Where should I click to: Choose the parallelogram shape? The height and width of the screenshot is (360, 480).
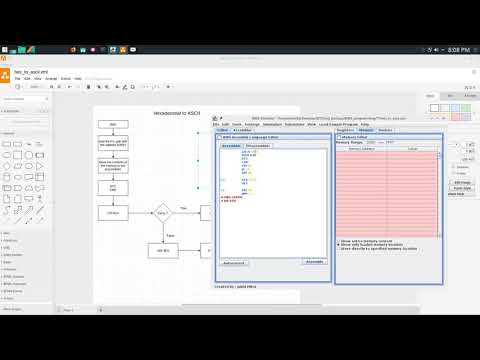(18, 166)
